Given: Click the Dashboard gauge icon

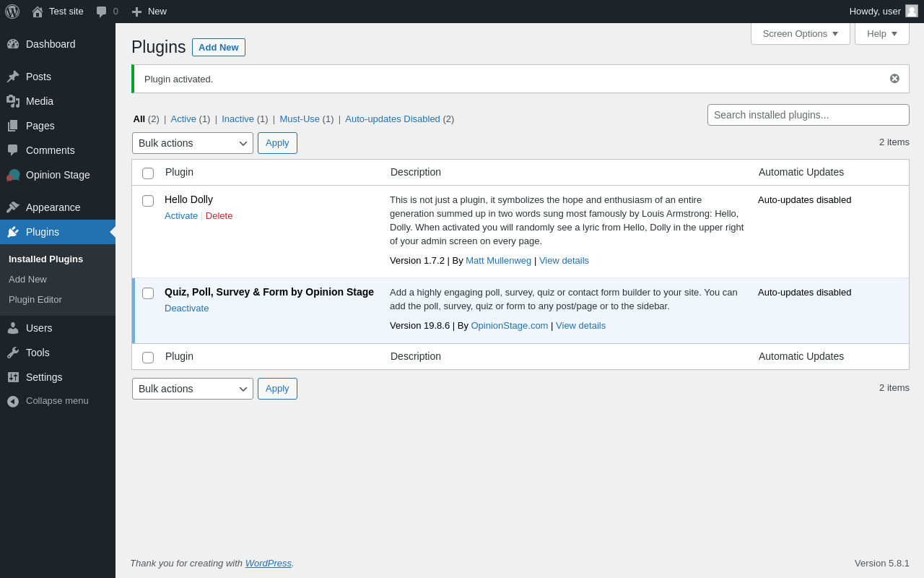Looking at the screenshot, I should [13, 44].
